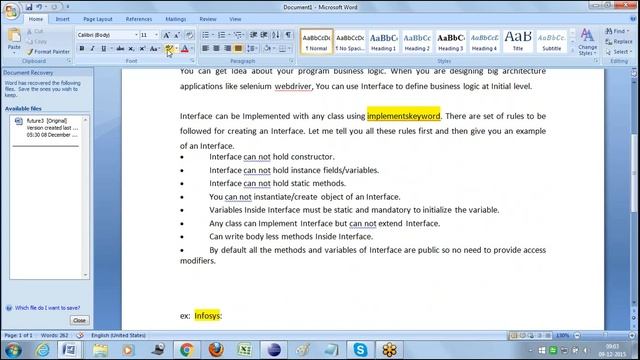The height and width of the screenshot is (360, 640).
Task: Open 'Which file do I want to save?' link
Action: click(47, 308)
